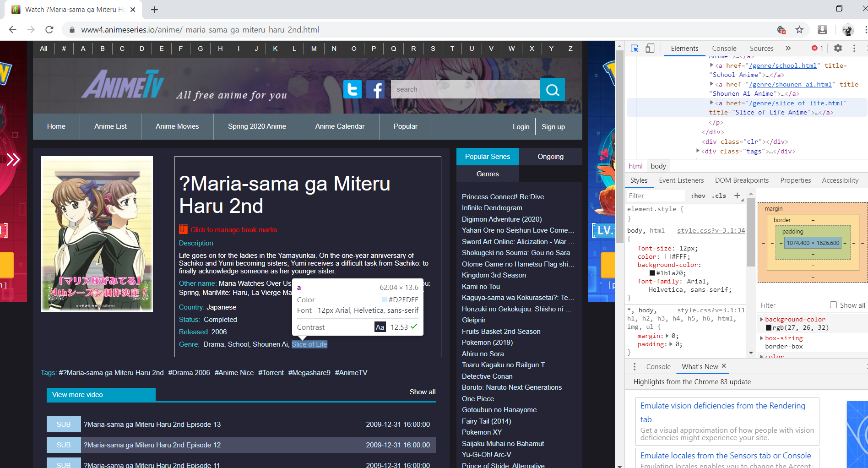Click 'Click to manage book marks'
Viewport: 868px width, 468px height.
point(233,230)
